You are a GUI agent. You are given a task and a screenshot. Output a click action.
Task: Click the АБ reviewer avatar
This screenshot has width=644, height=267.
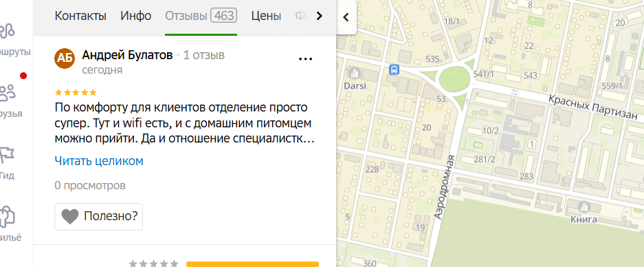click(x=65, y=58)
